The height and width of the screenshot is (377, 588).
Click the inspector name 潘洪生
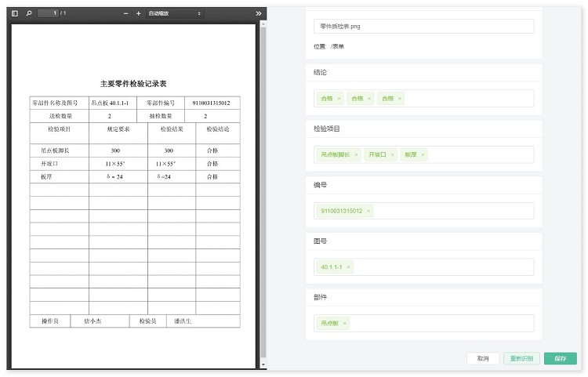point(183,321)
